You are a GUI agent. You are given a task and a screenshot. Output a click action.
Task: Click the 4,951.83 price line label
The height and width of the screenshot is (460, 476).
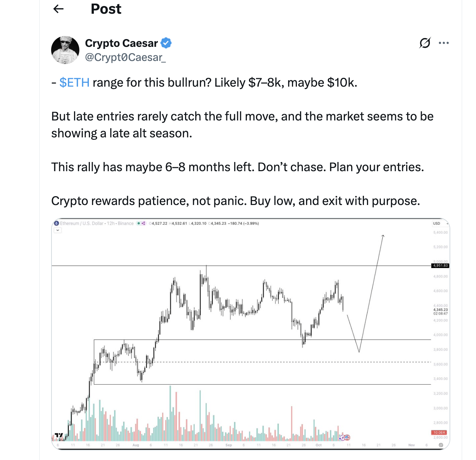coord(440,266)
